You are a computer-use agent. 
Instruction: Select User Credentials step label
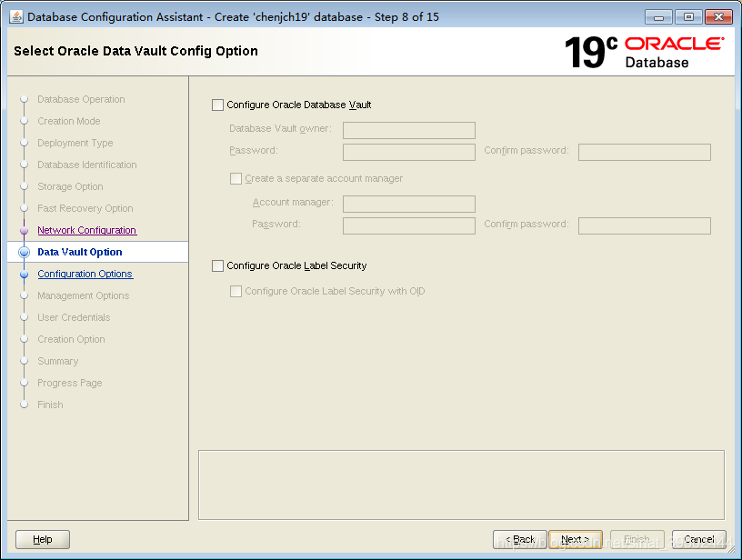pos(74,317)
